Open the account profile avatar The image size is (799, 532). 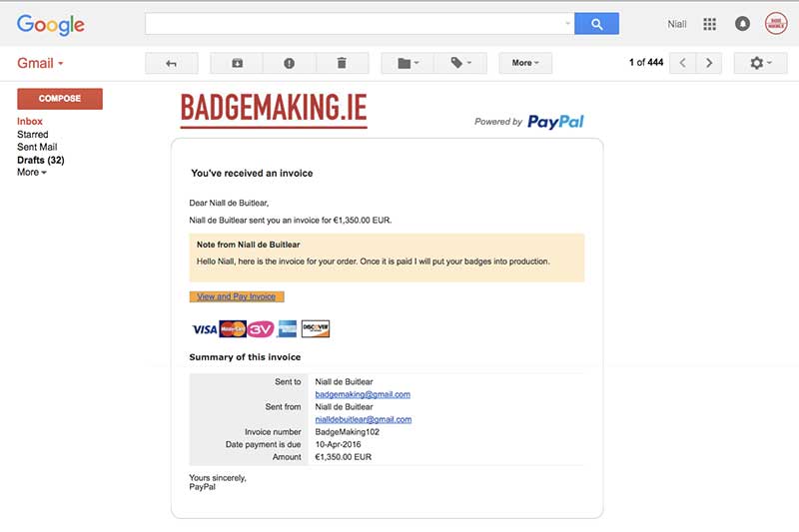point(776,23)
